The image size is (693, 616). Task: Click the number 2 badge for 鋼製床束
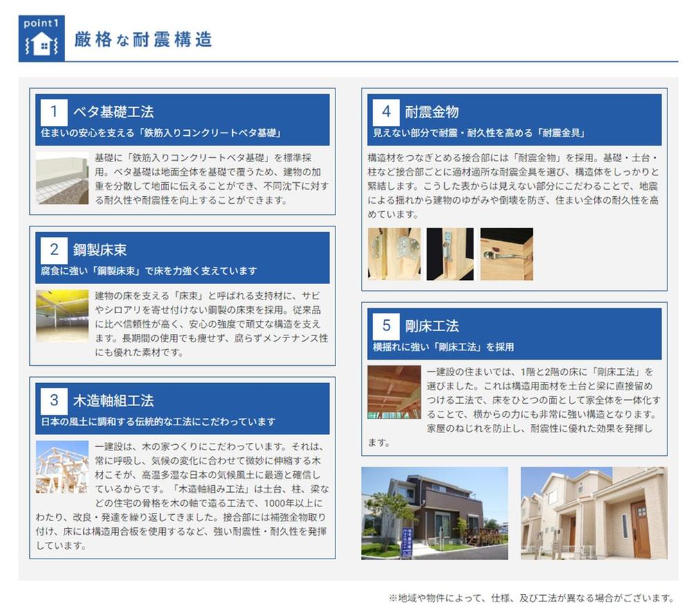(x=54, y=249)
